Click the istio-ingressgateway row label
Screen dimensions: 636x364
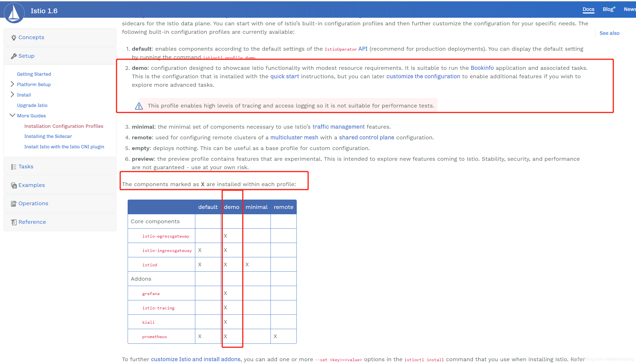pos(167,251)
